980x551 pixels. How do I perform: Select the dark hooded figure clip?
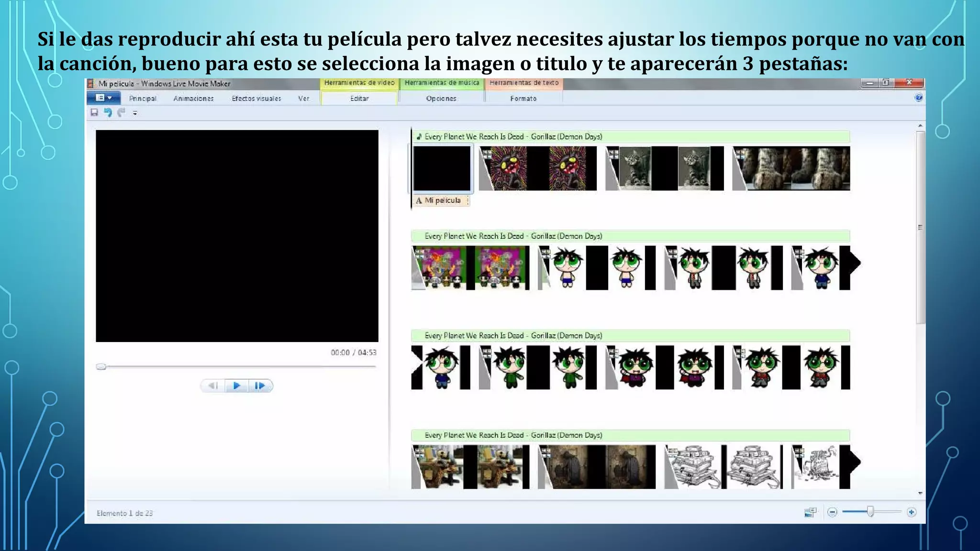(x=597, y=467)
